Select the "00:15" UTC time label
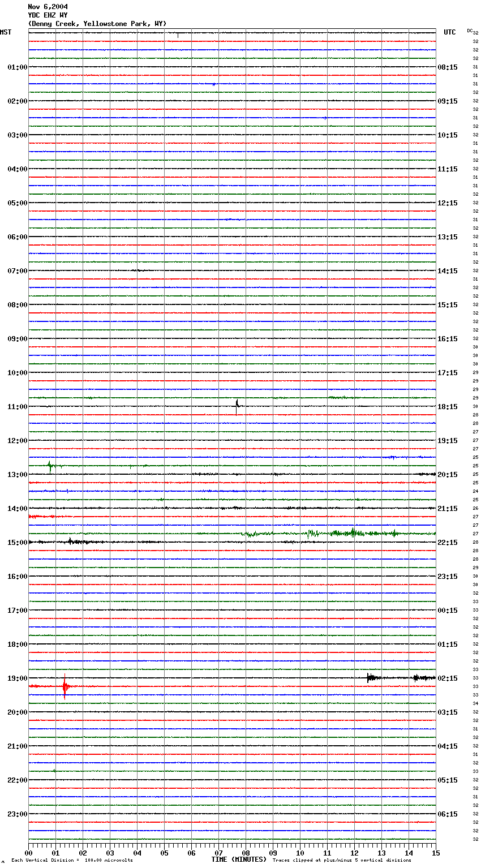The image size is (481, 868). [448, 611]
